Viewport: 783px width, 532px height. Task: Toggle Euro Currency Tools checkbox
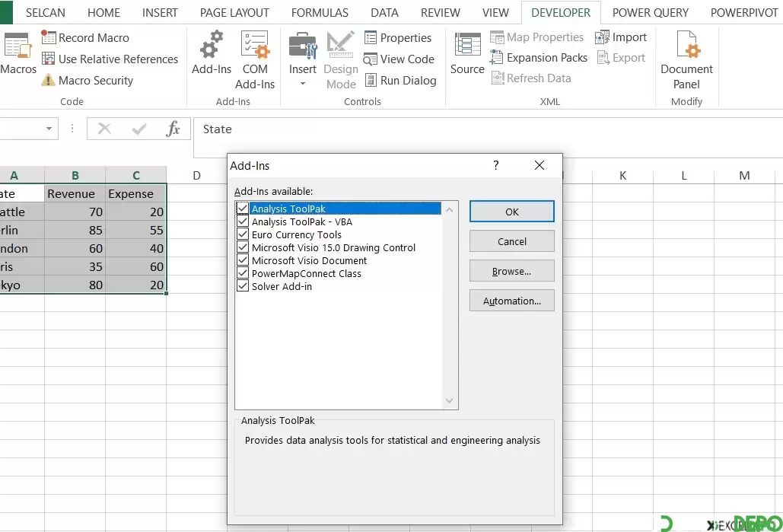243,234
